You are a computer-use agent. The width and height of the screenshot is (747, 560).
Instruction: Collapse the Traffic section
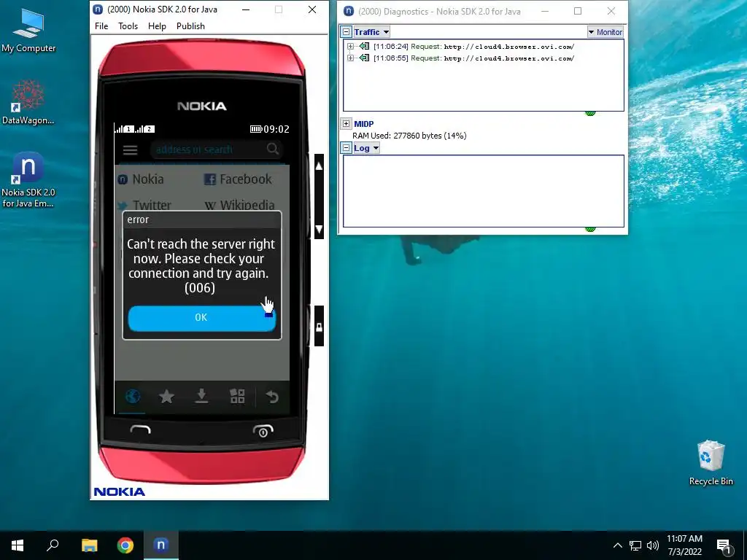[347, 32]
